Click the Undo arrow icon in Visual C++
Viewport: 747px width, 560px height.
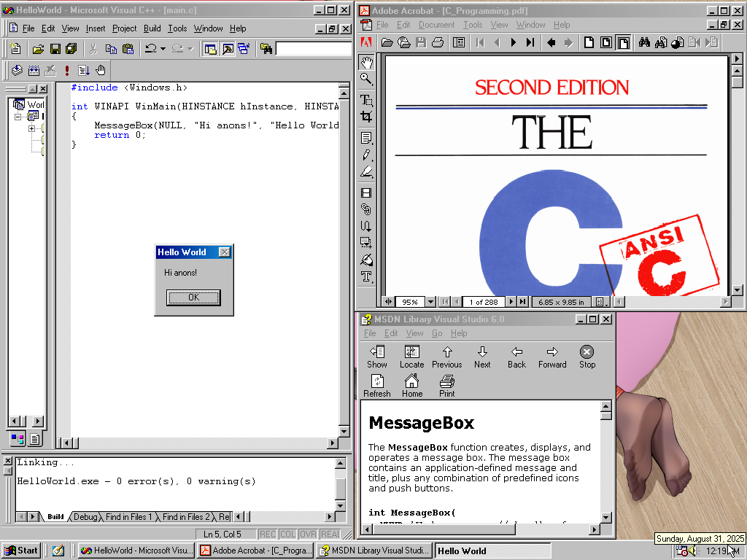[150, 49]
